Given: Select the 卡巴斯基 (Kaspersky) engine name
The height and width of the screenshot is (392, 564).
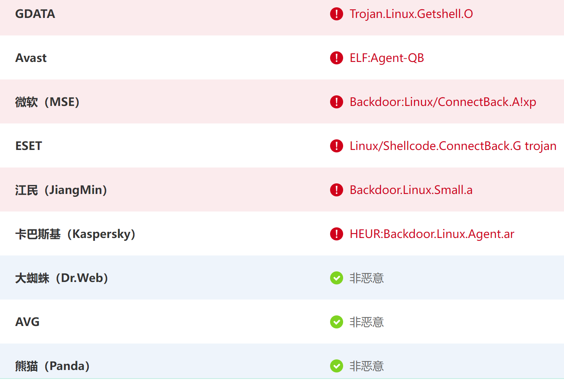Looking at the screenshot, I should 75,234.
